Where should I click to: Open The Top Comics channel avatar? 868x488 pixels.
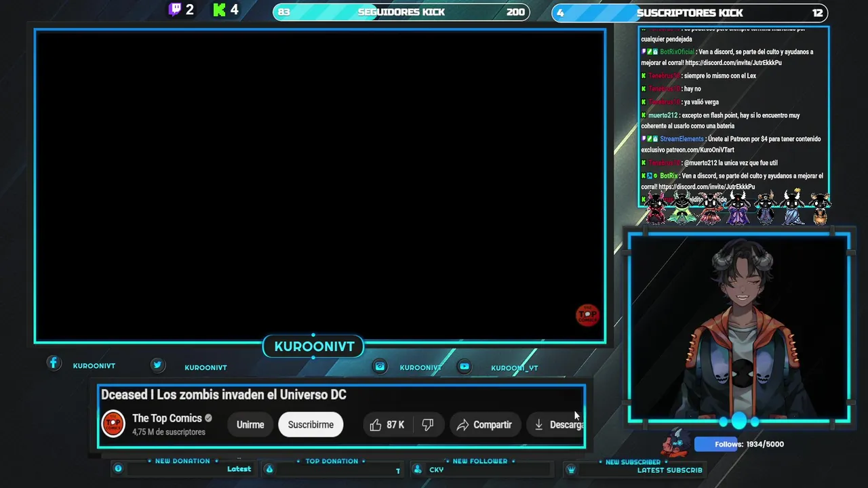click(113, 424)
